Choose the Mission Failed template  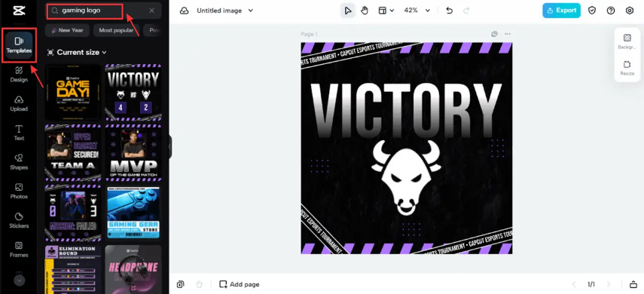tap(73, 213)
